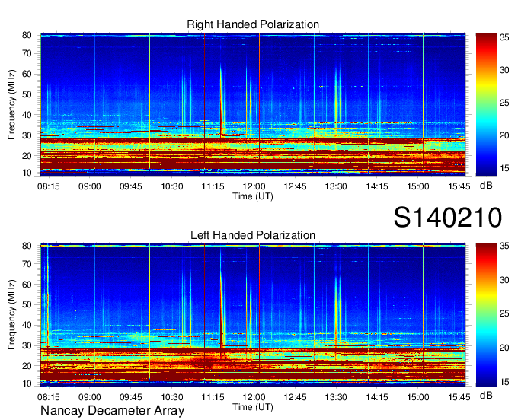Click the "11:15" tick under the Left Handed plot
Image resolution: width=518 pixels, height=420 pixels.
click(x=213, y=396)
